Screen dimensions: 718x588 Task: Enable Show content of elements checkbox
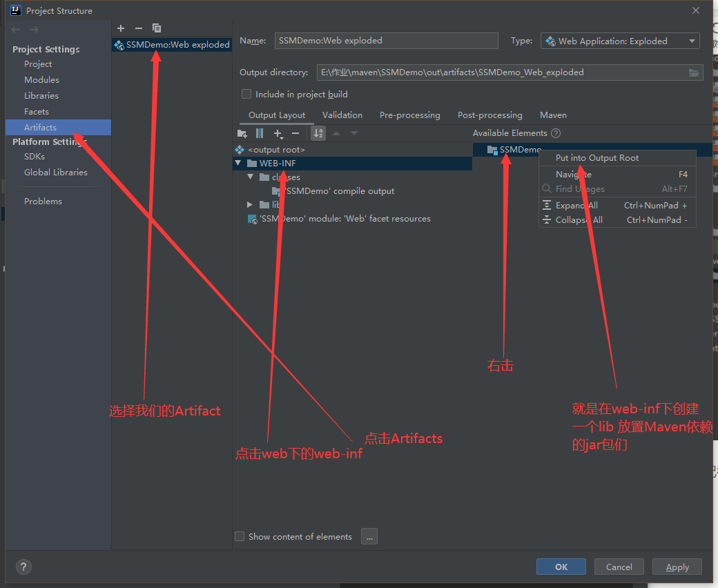240,536
